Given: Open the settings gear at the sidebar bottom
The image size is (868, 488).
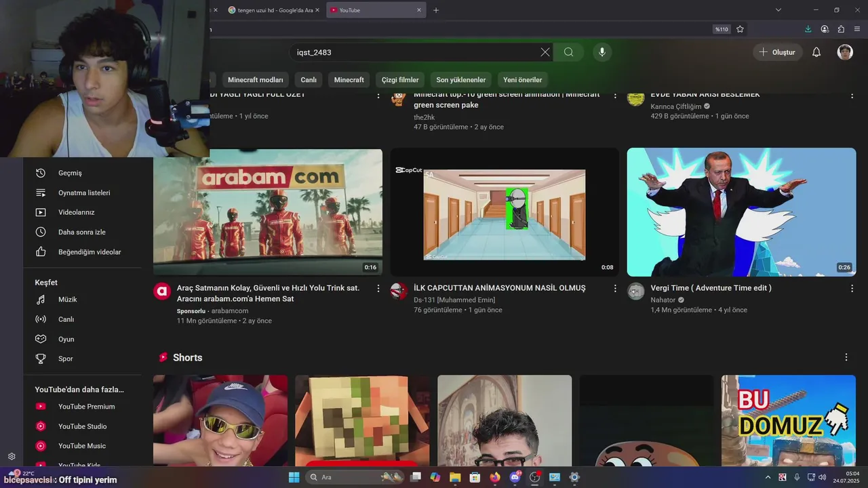Looking at the screenshot, I should (x=12, y=456).
